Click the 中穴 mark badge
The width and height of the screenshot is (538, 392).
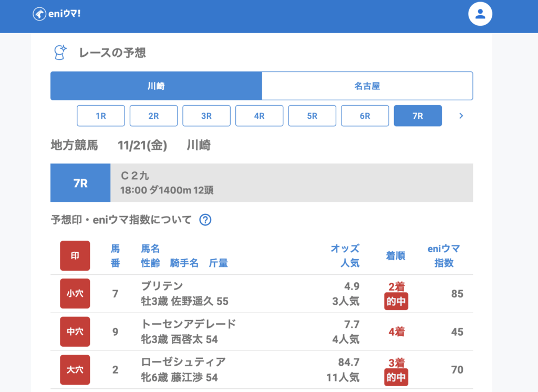click(x=75, y=332)
